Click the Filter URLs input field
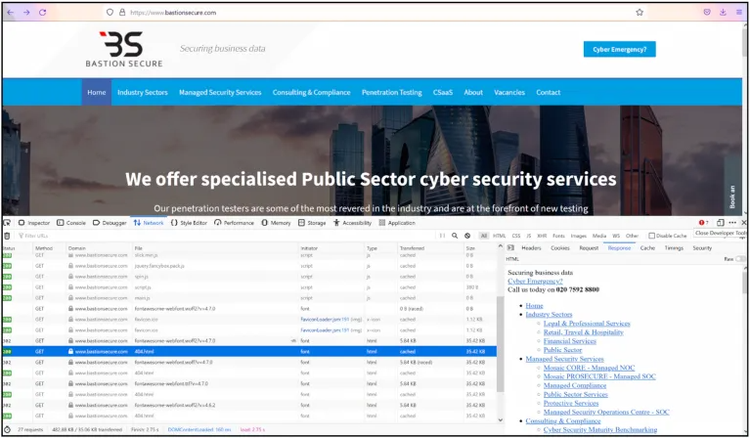The image size is (750, 438). click(60, 236)
